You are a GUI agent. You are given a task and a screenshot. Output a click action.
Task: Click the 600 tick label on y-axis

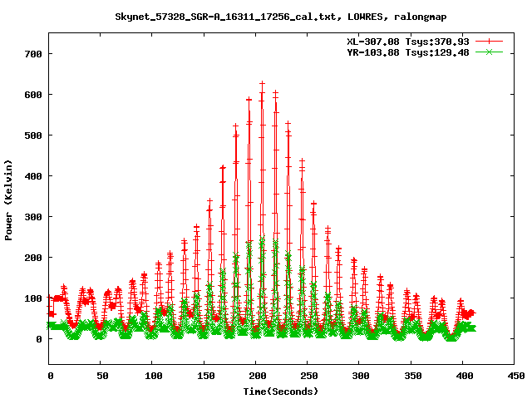(x=33, y=95)
